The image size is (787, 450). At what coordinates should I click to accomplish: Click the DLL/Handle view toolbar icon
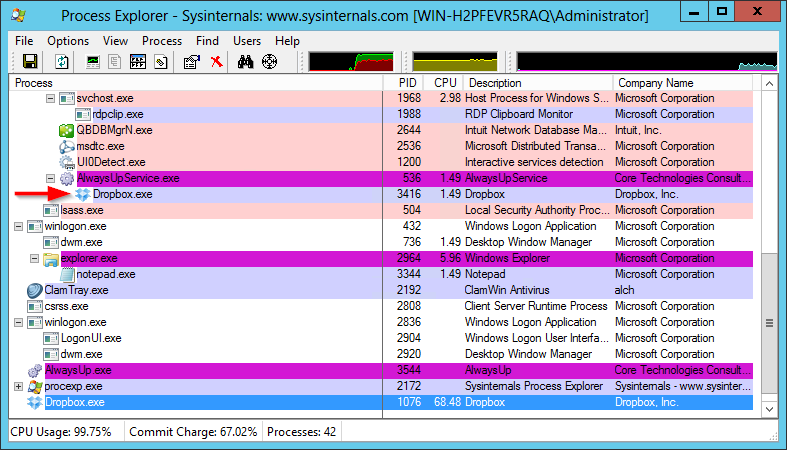pos(161,62)
